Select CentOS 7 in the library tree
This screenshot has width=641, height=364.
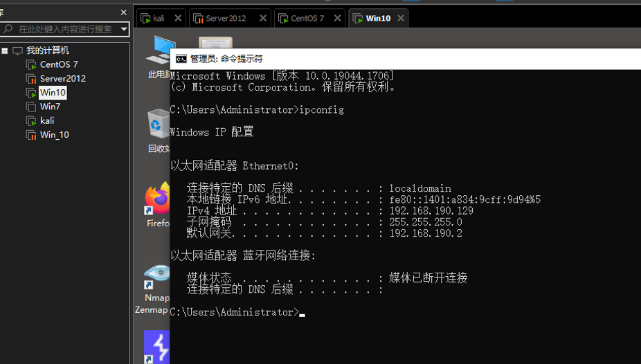pyautogui.click(x=58, y=64)
